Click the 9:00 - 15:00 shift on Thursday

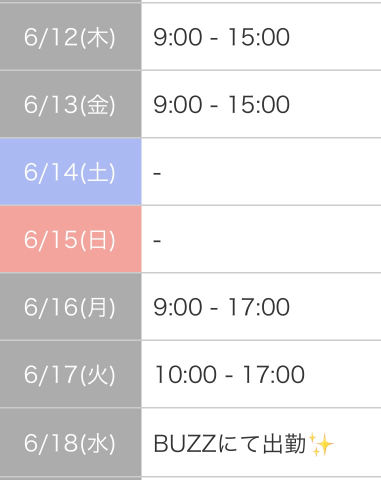coord(221,37)
